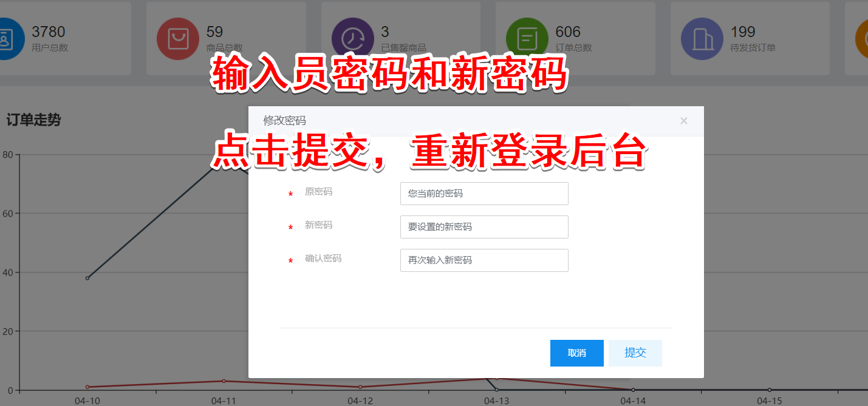Click the 04-12 chart axis label
Image resolution: width=868 pixels, height=406 pixels.
tap(360, 401)
